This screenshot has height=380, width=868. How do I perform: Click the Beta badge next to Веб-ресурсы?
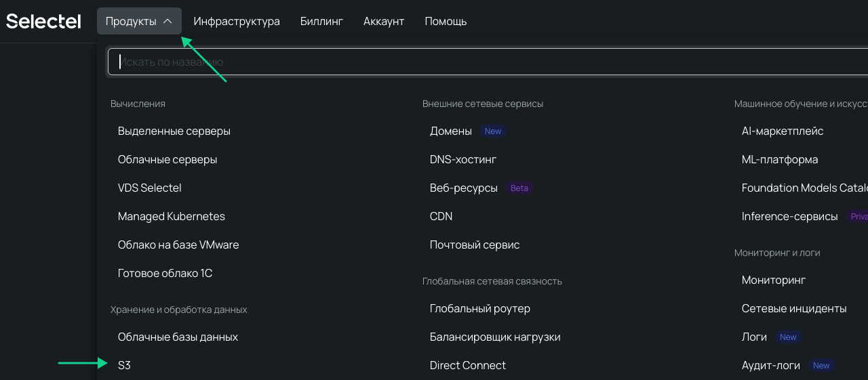(519, 188)
